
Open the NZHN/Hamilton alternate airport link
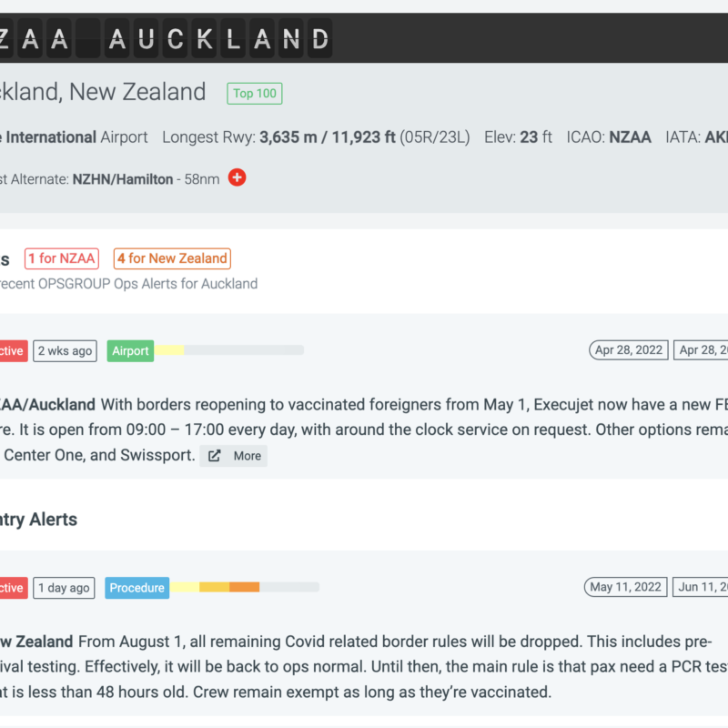coord(123,179)
